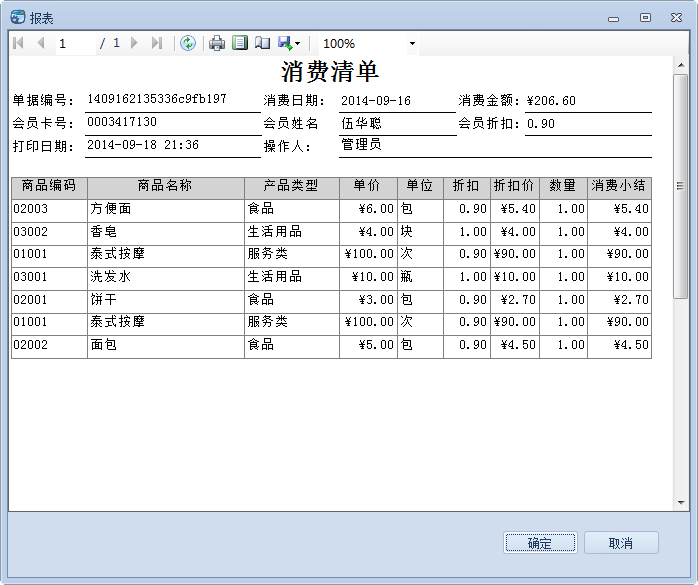The height and width of the screenshot is (585, 698).
Task: Click the vertical scrollbar up arrow
Action: 681,65
